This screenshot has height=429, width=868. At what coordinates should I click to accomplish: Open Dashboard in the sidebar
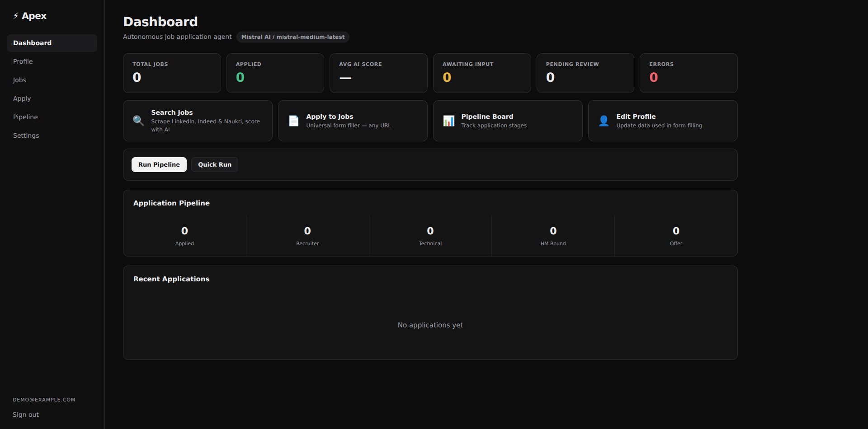pos(52,43)
